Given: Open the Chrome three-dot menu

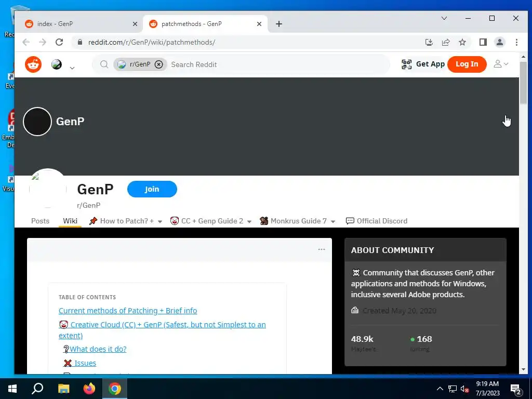Looking at the screenshot, I should pyautogui.click(x=516, y=42).
